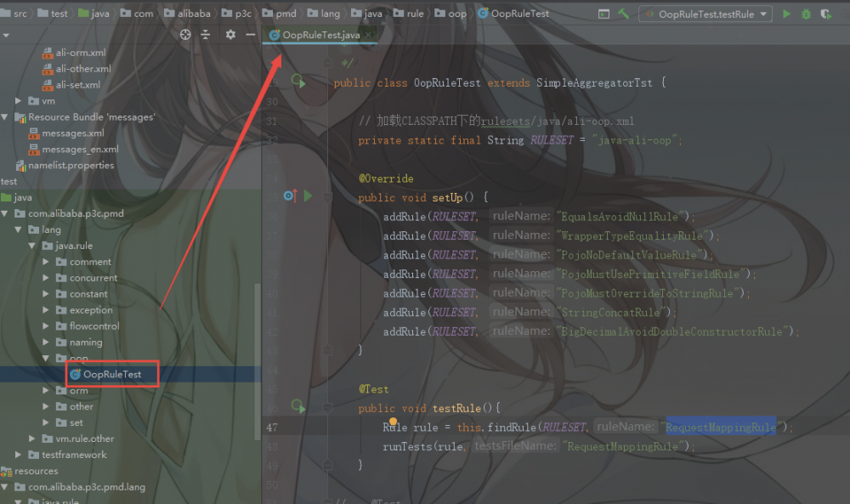850x504 pixels.
Task: Click the project view dropdown arrow
Action: click(6, 35)
